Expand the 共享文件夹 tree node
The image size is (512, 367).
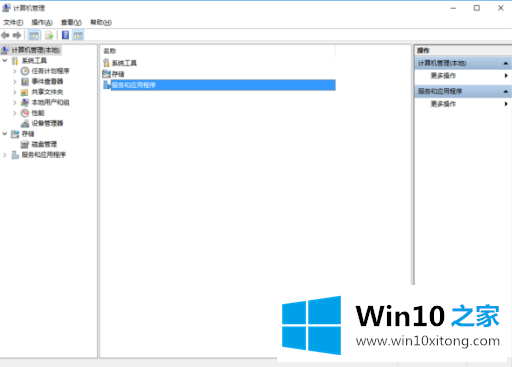point(15,92)
